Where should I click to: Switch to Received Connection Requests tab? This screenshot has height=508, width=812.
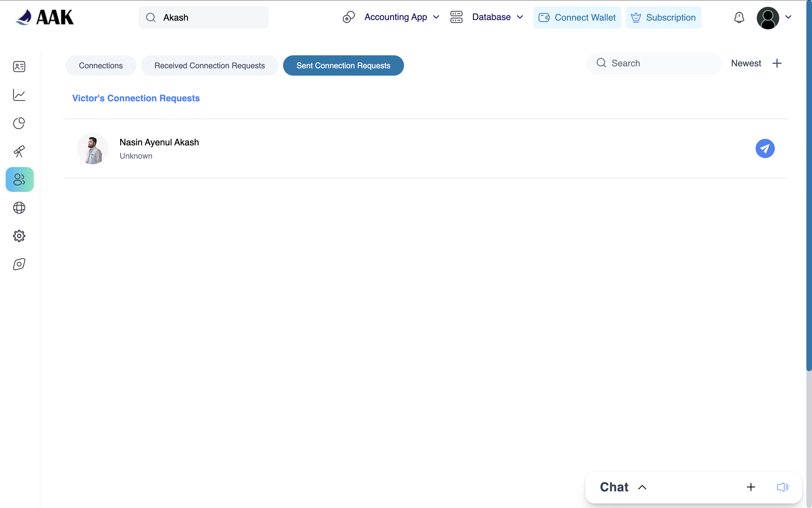pyautogui.click(x=209, y=65)
